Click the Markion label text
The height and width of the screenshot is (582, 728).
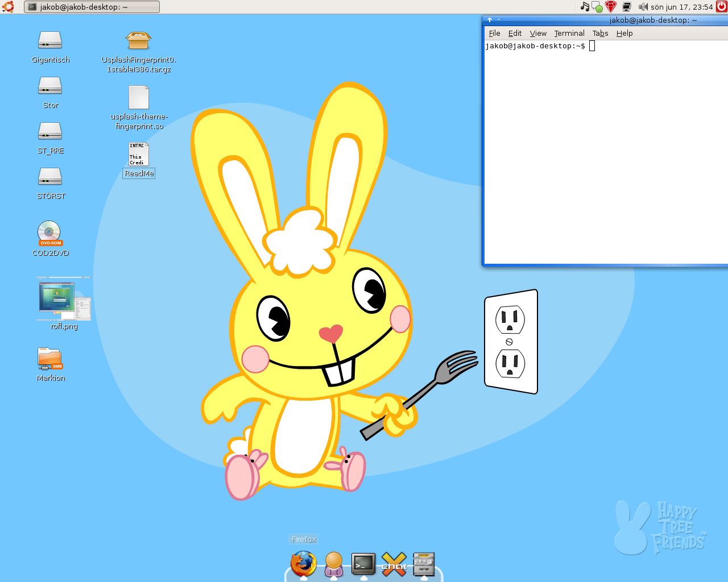pos(51,378)
